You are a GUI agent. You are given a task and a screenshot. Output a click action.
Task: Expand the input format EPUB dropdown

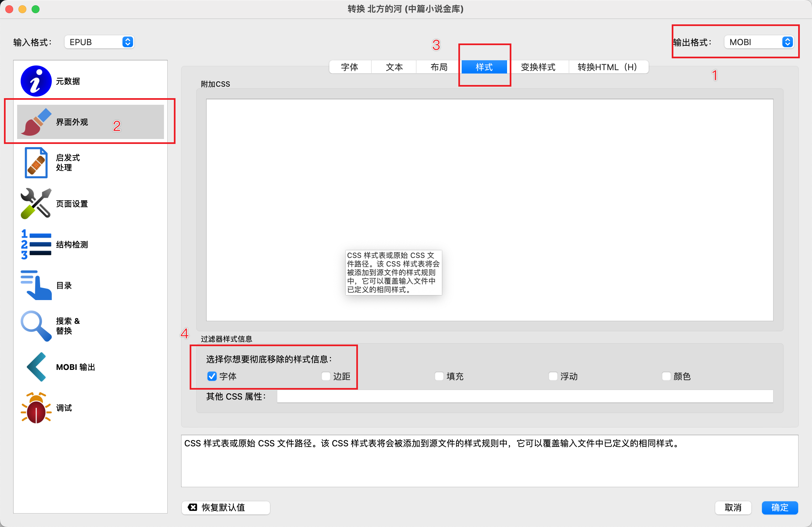tap(99, 42)
